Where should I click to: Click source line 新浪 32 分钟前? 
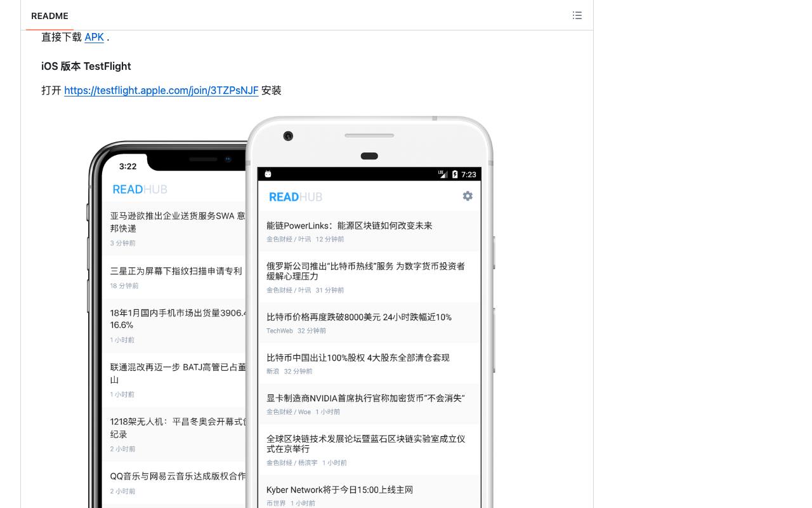pyautogui.click(x=289, y=371)
